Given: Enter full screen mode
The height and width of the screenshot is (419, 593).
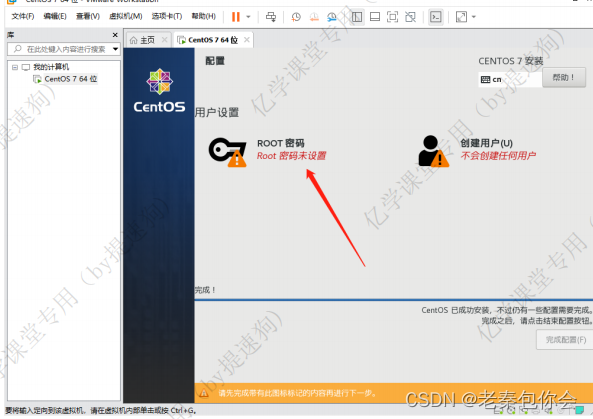Looking at the screenshot, I should click(393, 17).
